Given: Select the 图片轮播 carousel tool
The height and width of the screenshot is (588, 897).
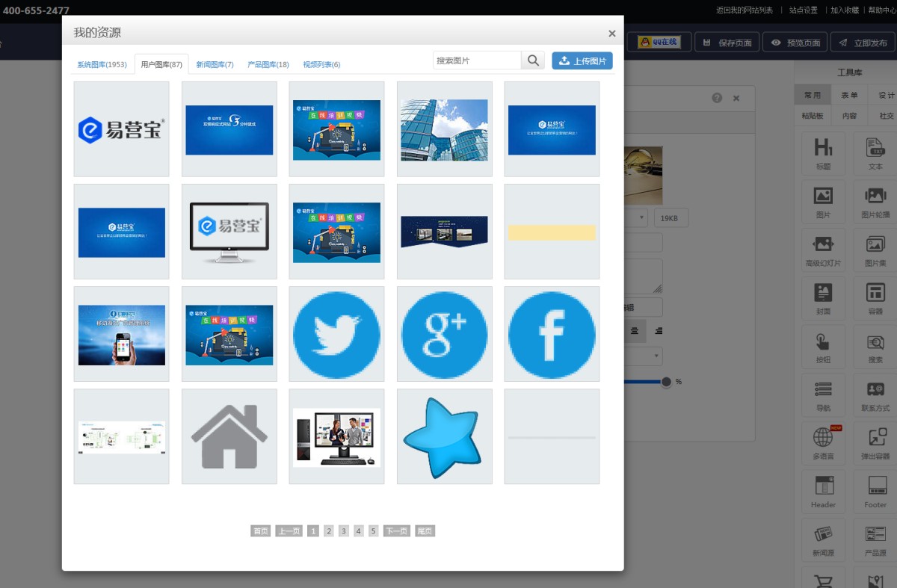Looking at the screenshot, I should click(x=875, y=202).
